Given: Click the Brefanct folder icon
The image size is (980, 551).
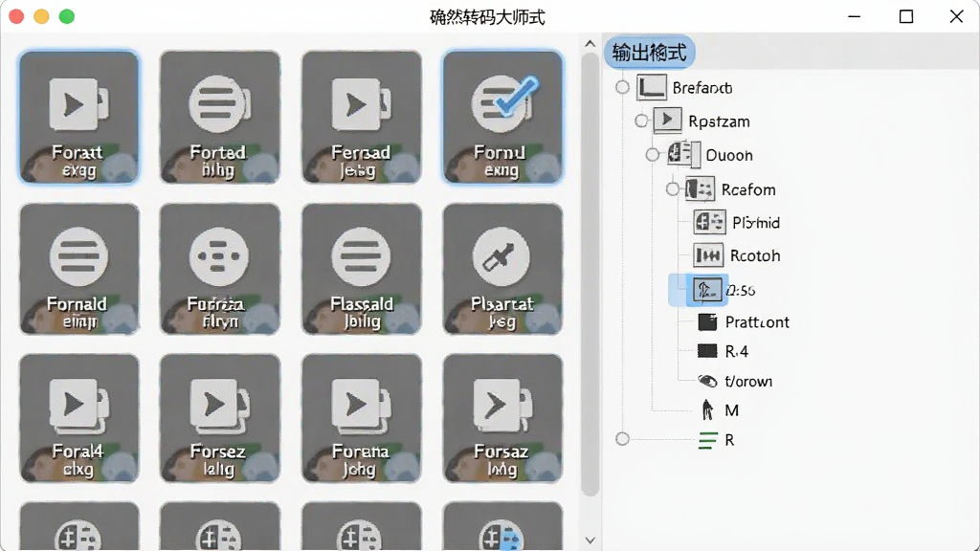Looking at the screenshot, I should [x=651, y=87].
